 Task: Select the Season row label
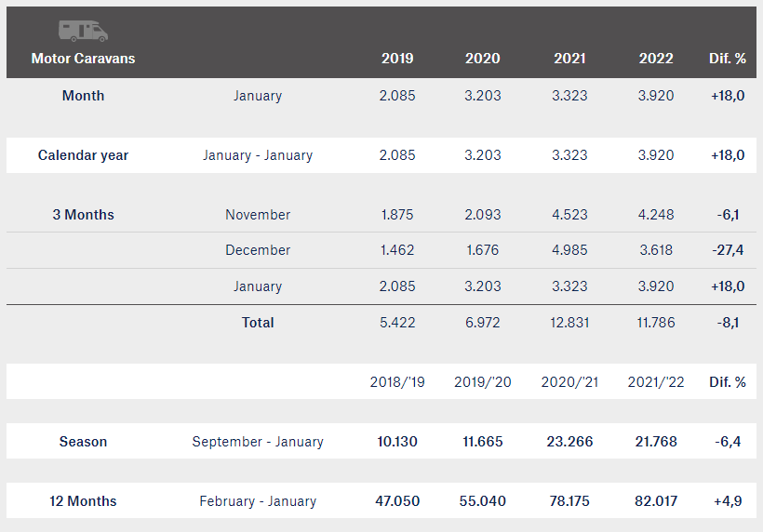coord(83,442)
